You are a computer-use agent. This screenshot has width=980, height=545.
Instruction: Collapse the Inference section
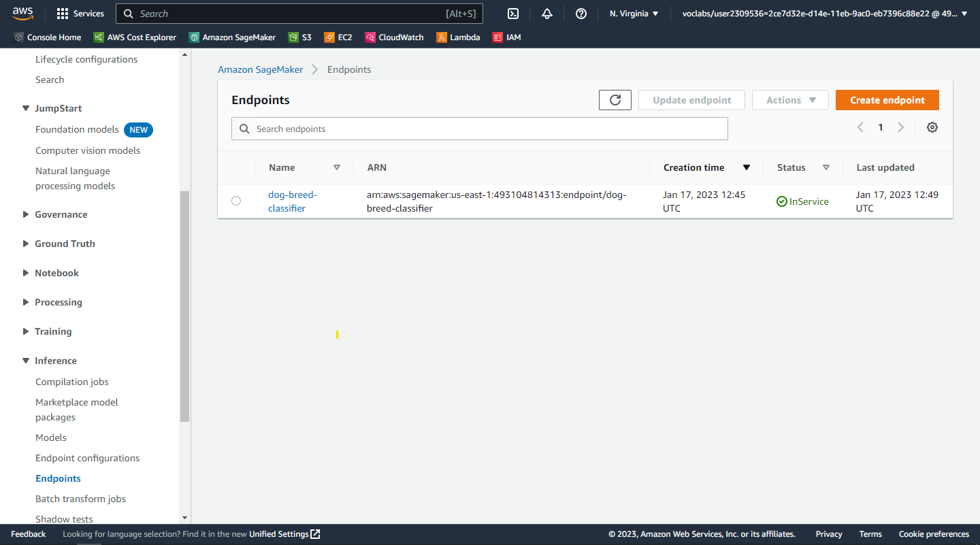26,361
